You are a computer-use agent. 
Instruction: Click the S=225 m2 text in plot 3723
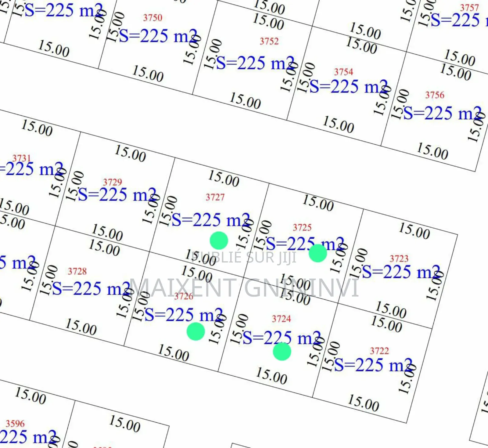pyautogui.click(x=401, y=272)
